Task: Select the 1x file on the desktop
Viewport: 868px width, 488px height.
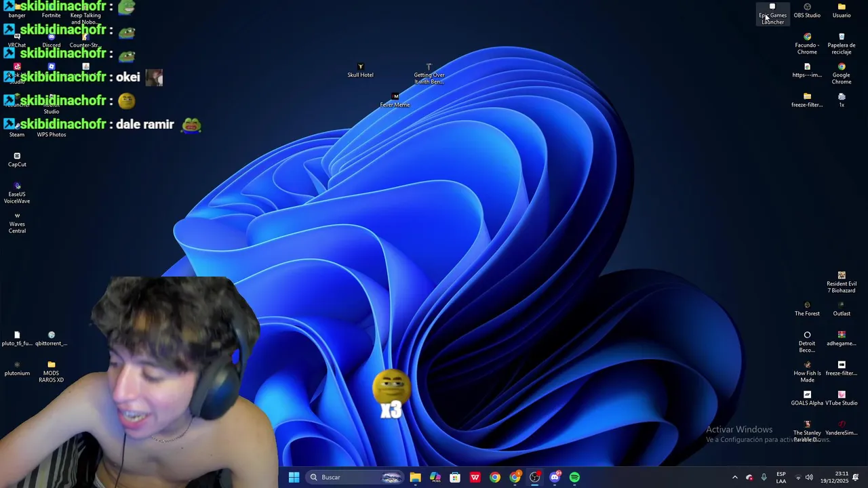Action: [842, 100]
